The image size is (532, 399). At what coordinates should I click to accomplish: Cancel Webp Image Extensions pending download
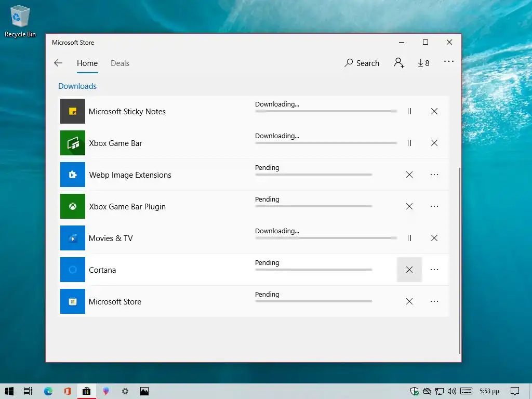[x=409, y=175]
